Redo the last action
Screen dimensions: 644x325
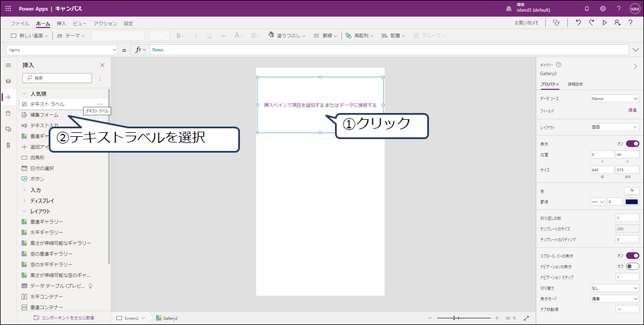pos(591,23)
